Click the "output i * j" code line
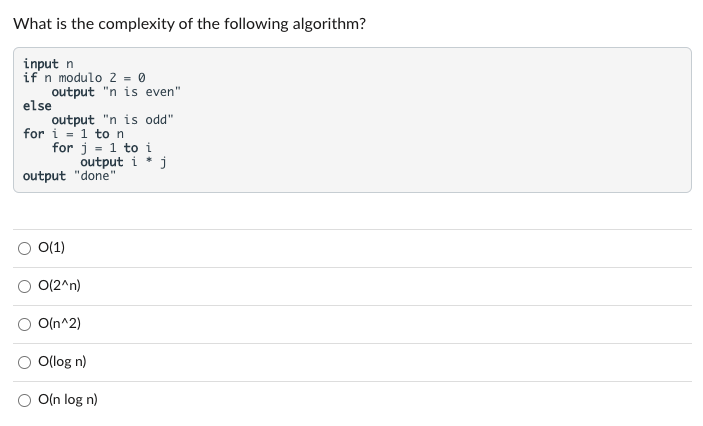 tap(124, 162)
